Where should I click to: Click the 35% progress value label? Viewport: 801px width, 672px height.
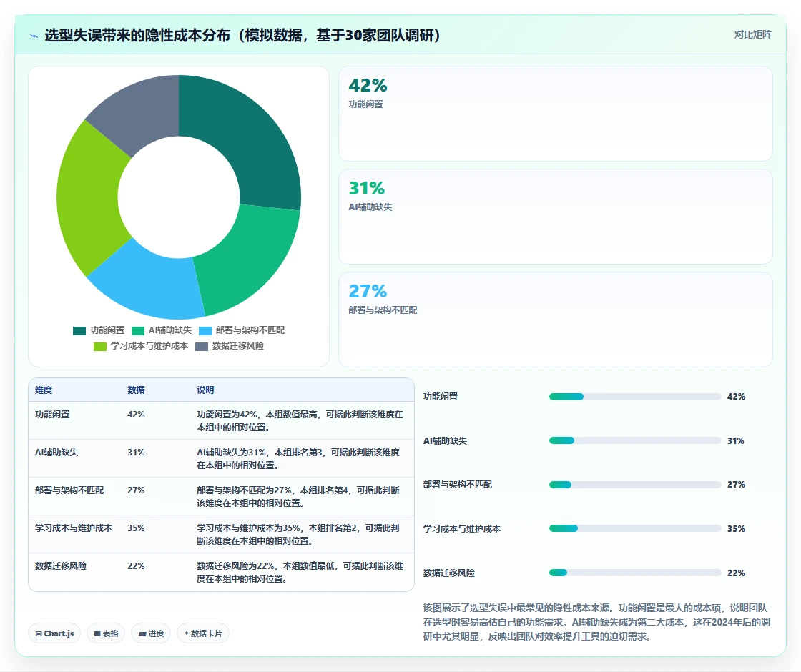point(736,528)
